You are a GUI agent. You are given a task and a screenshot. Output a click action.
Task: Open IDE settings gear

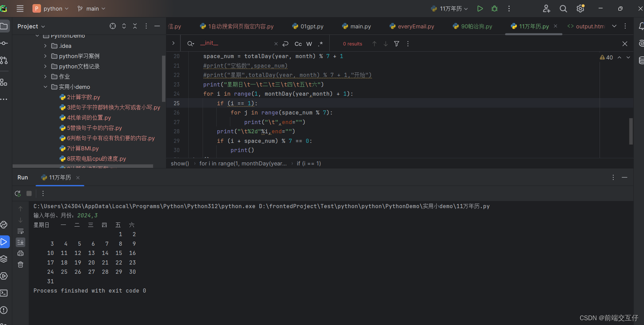pos(580,9)
